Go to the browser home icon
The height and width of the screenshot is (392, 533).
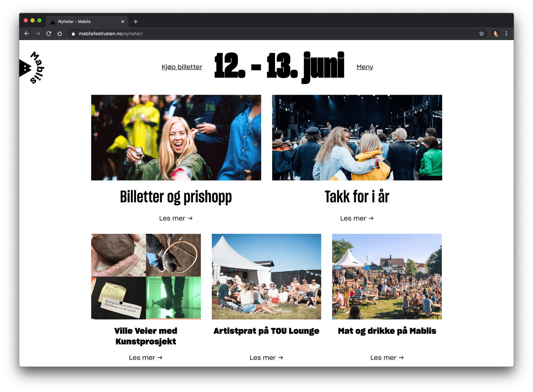coord(59,34)
